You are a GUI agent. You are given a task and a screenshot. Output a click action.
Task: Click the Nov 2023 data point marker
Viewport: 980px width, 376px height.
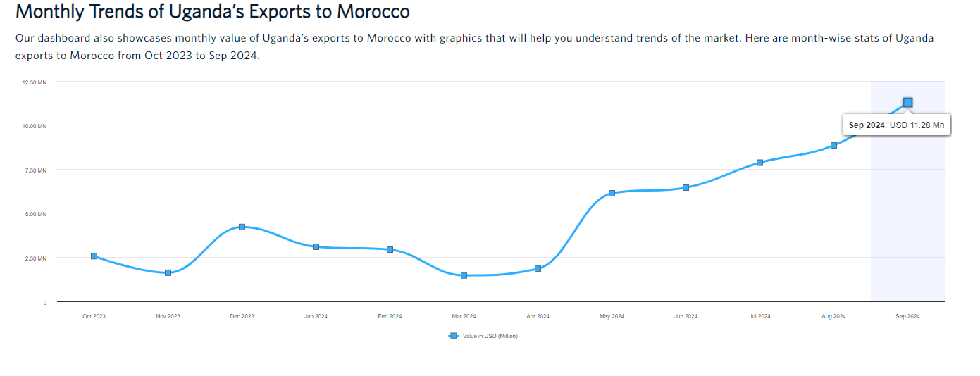(x=168, y=272)
